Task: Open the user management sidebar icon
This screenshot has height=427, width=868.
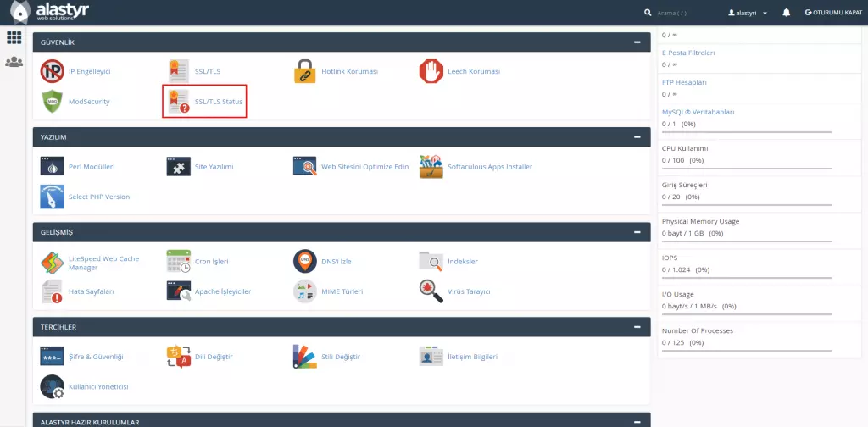Action: tap(14, 62)
